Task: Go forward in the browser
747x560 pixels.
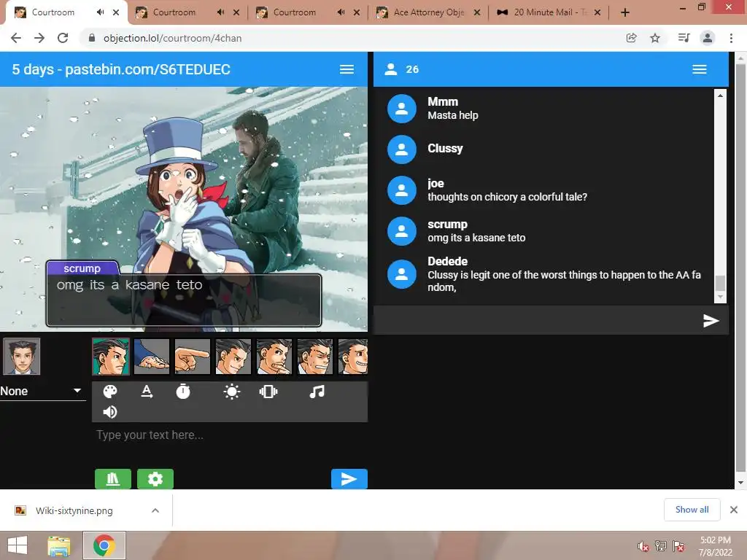Action: (x=39, y=38)
